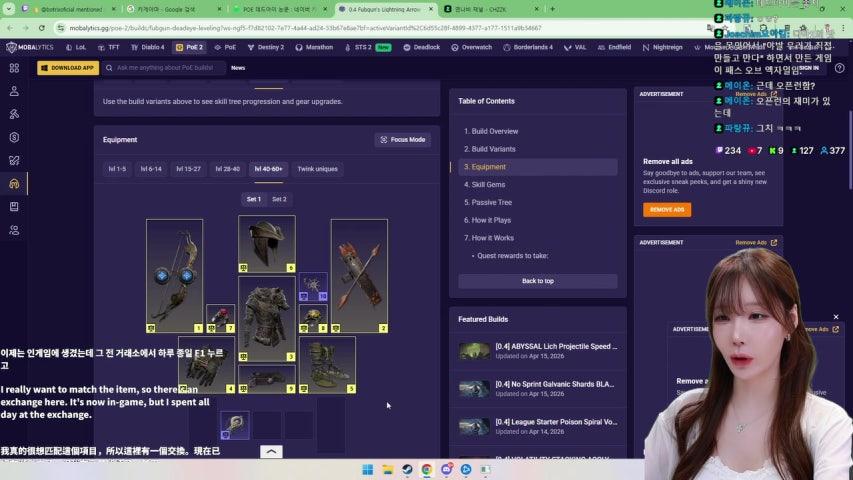Image resolution: width=853 pixels, height=480 pixels.
Task: Switch to the lvl 28-40 equipment tab
Action: 227,169
